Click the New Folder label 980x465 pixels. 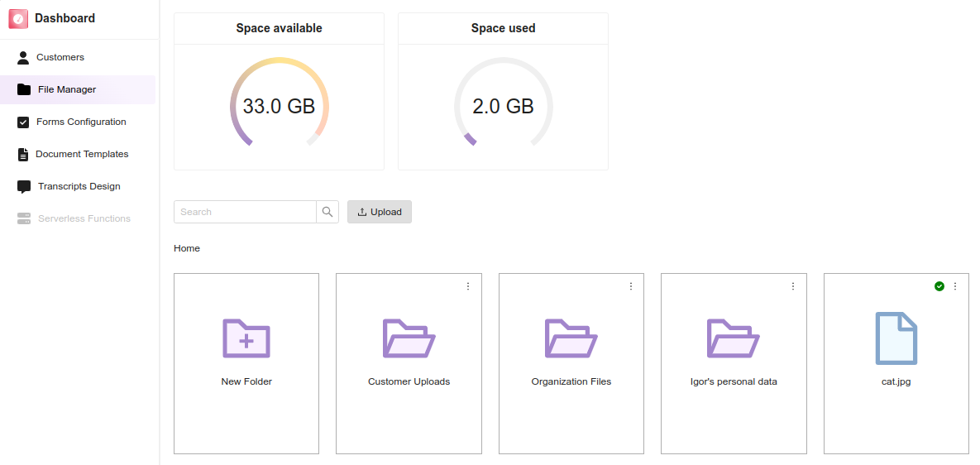click(x=246, y=381)
